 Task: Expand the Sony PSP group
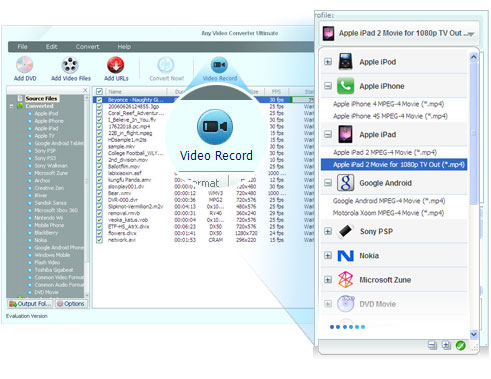[x=328, y=231]
